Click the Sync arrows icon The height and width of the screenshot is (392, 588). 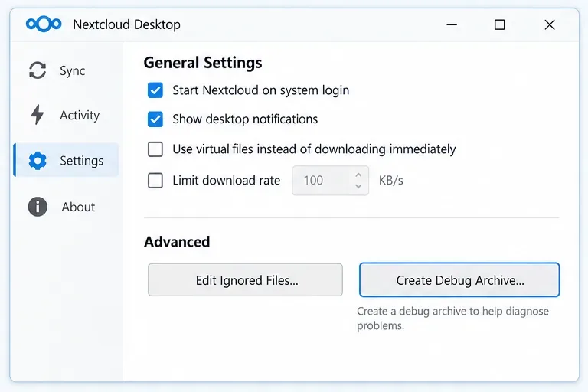[38, 70]
